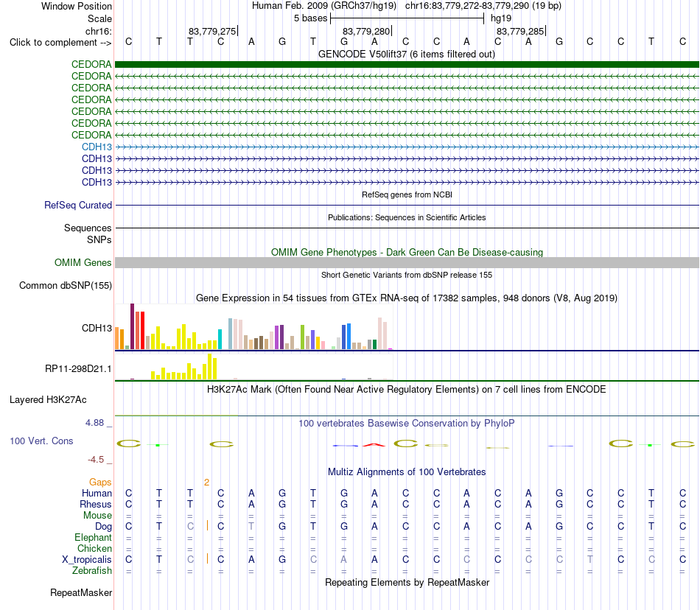Open 'Multiz Alignments of 100 Vertebrates' title
700x610 pixels.
click(407, 472)
